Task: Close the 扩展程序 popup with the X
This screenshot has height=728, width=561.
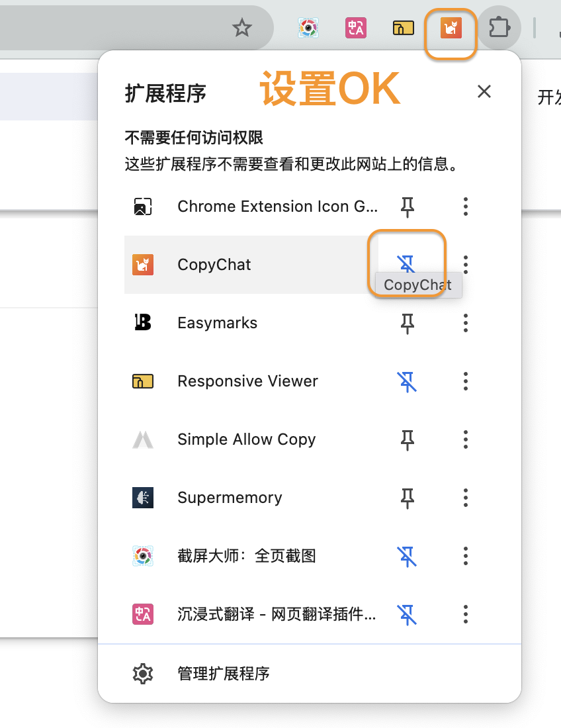Action: (x=484, y=91)
